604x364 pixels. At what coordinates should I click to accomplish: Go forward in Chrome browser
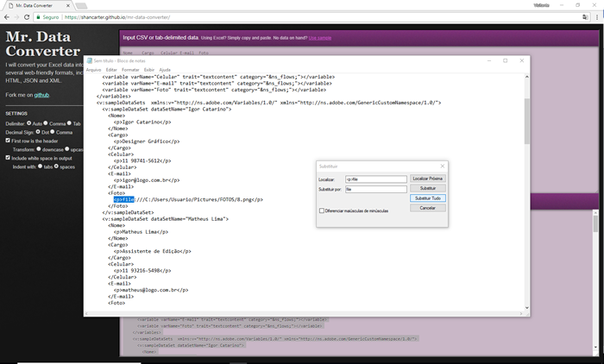(16, 17)
